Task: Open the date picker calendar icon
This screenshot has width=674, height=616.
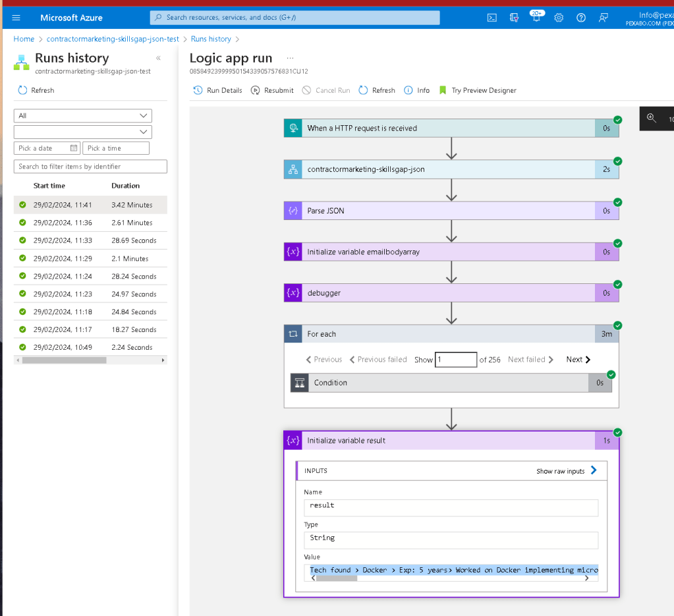Action: [x=74, y=148]
